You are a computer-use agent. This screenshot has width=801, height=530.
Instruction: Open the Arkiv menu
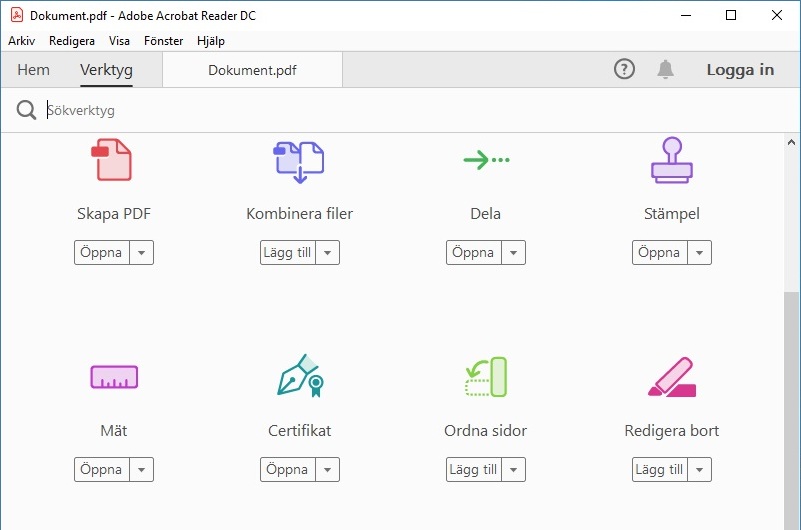click(21, 41)
